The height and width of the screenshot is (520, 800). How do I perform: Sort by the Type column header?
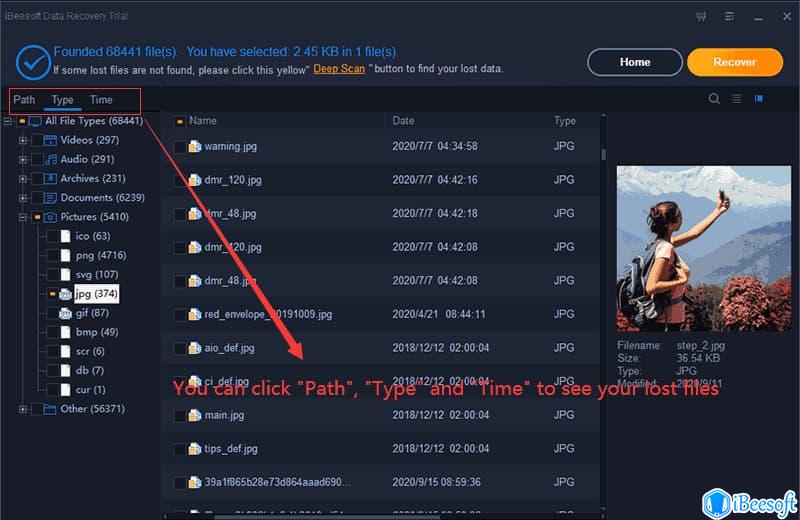565,121
